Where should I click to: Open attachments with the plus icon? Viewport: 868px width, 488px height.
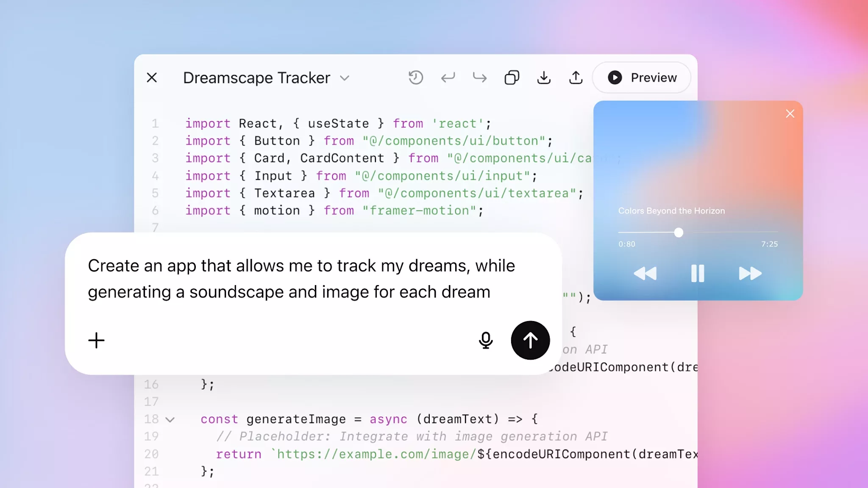click(96, 340)
